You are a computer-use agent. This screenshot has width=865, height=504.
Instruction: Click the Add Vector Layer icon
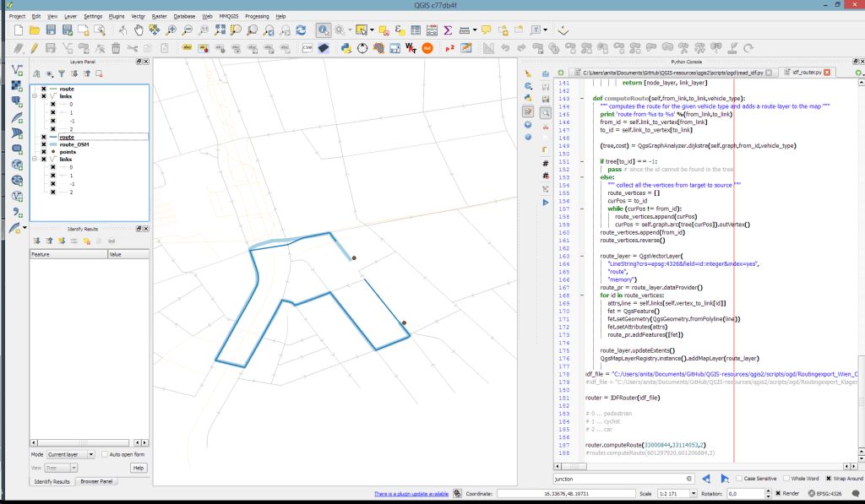(17, 69)
